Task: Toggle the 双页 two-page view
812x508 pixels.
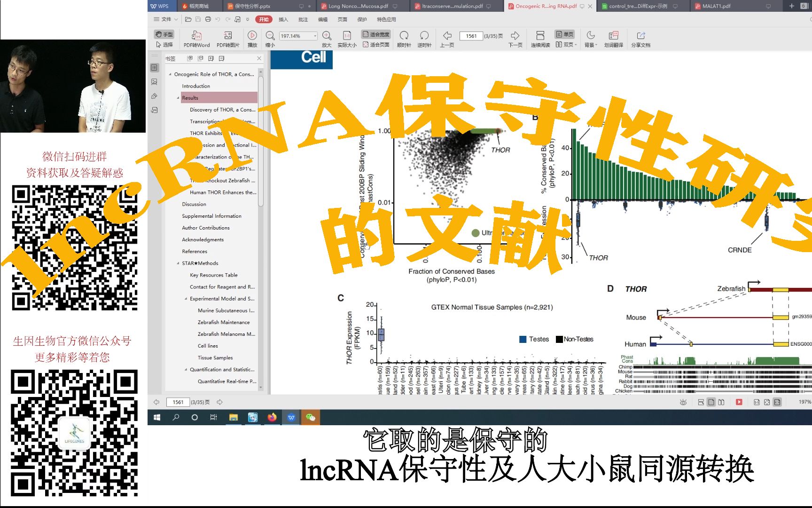Action: tap(566, 45)
